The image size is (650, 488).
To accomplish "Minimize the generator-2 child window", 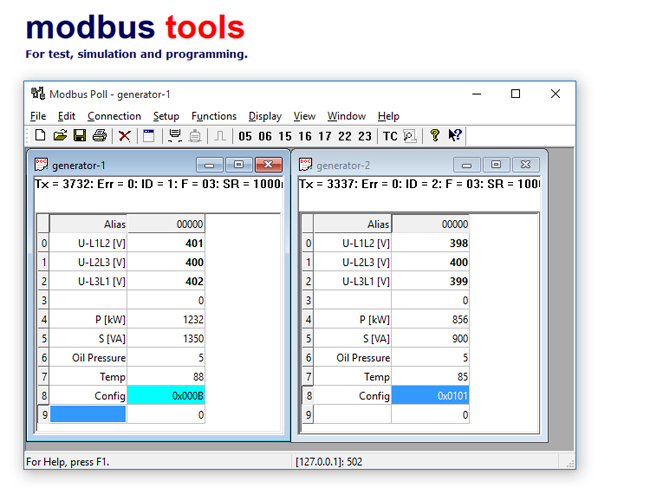I will pyautogui.click(x=466, y=165).
